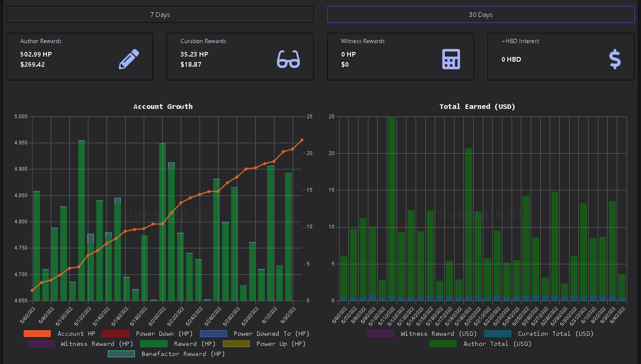Click the Account Growth chart title
The width and height of the screenshot is (641, 364).
163,106
